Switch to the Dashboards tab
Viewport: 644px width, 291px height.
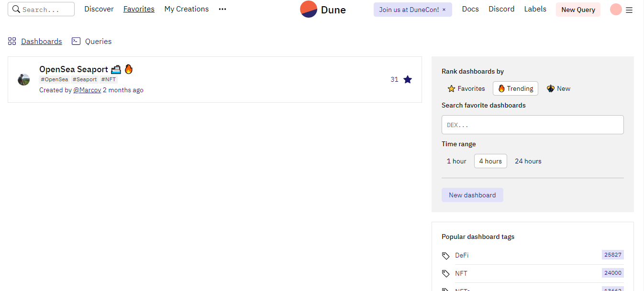tap(42, 42)
